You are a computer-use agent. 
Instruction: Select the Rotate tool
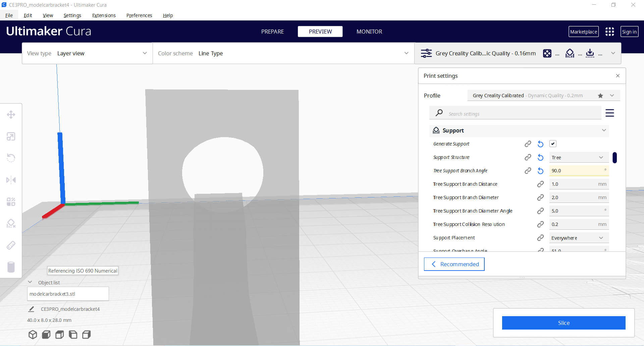11,158
